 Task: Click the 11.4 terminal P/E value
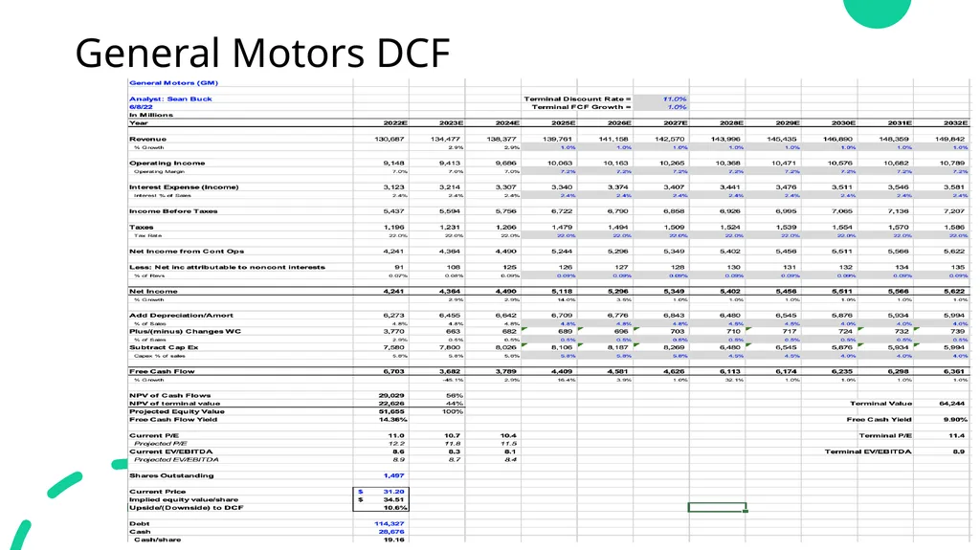tap(957, 435)
